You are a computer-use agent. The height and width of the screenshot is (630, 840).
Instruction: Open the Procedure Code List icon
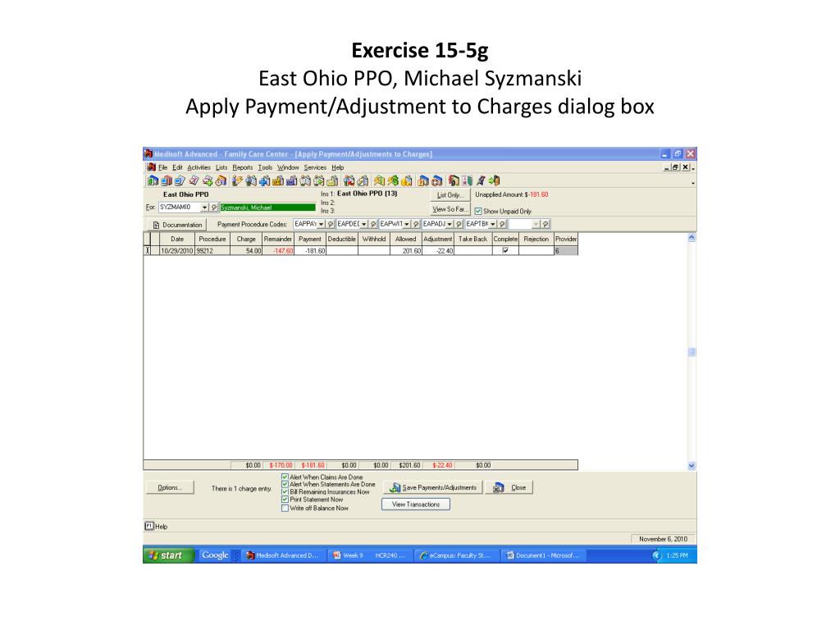[278, 181]
